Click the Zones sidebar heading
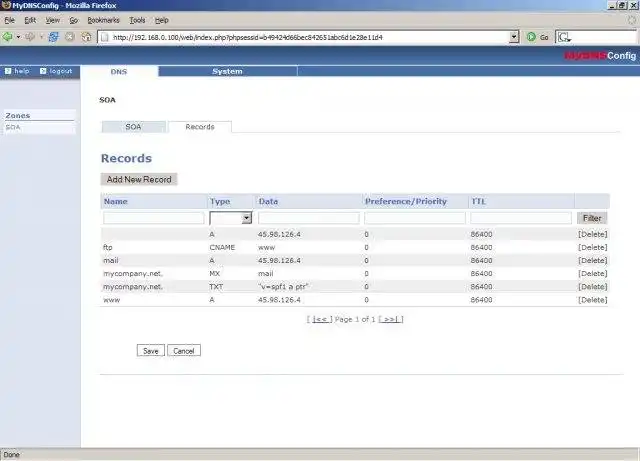The width and height of the screenshot is (640, 461). (x=18, y=116)
